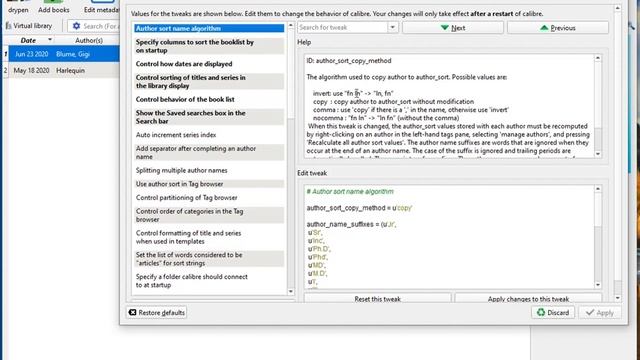640x360 pixels.
Task: Select Control sorting of titles and series tweak
Action: (209, 82)
